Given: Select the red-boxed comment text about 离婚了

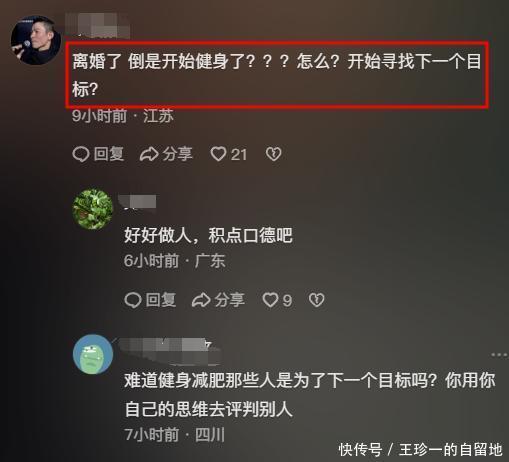Looking at the screenshot, I should pyautogui.click(x=277, y=75).
